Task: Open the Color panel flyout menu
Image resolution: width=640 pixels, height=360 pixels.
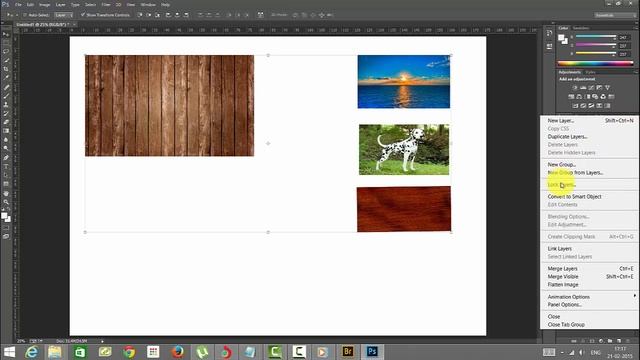Action: click(x=635, y=28)
